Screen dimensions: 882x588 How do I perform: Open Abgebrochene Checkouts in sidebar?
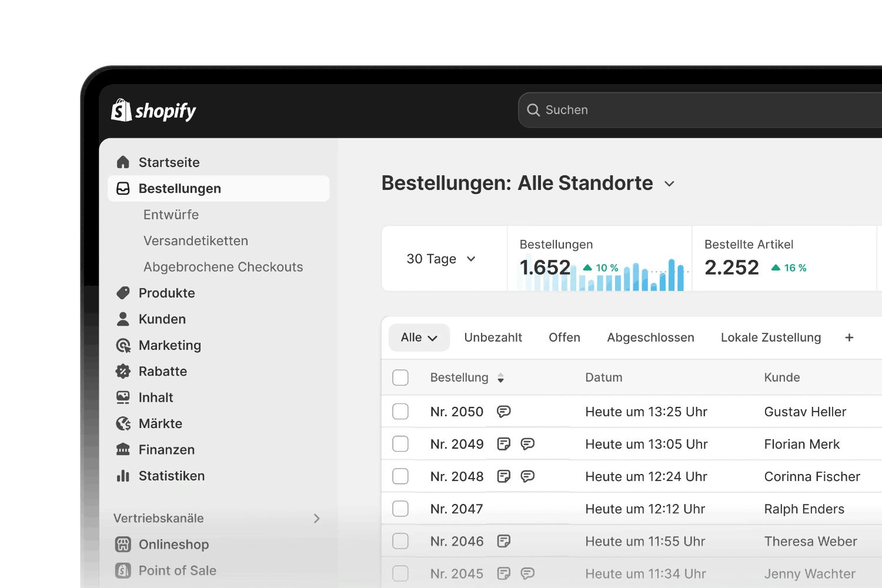pos(223,267)
